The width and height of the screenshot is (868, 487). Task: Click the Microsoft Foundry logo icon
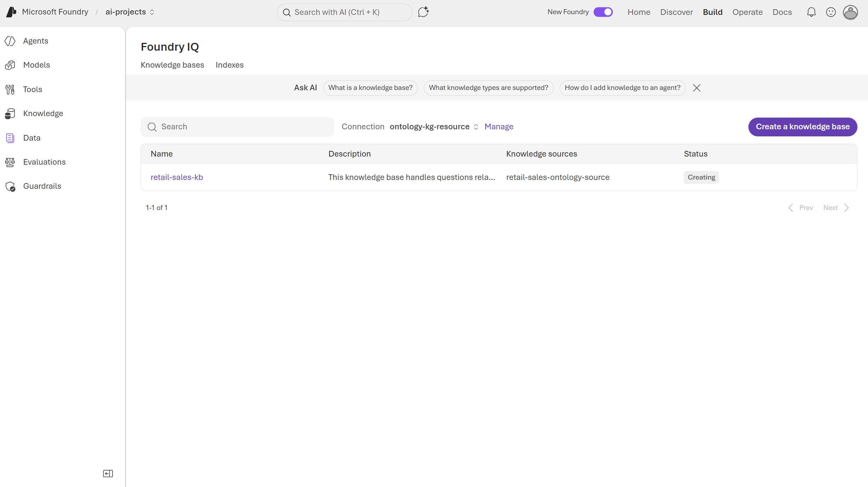pos(11,12)
